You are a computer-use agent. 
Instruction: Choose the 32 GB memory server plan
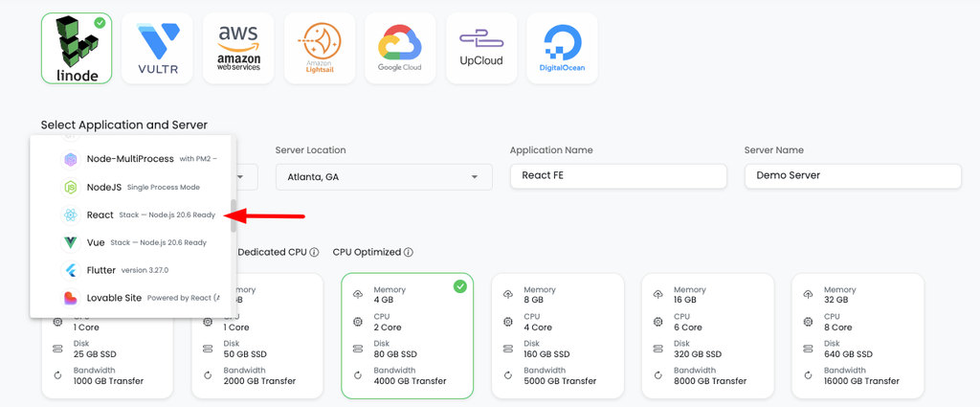(857, 336)
